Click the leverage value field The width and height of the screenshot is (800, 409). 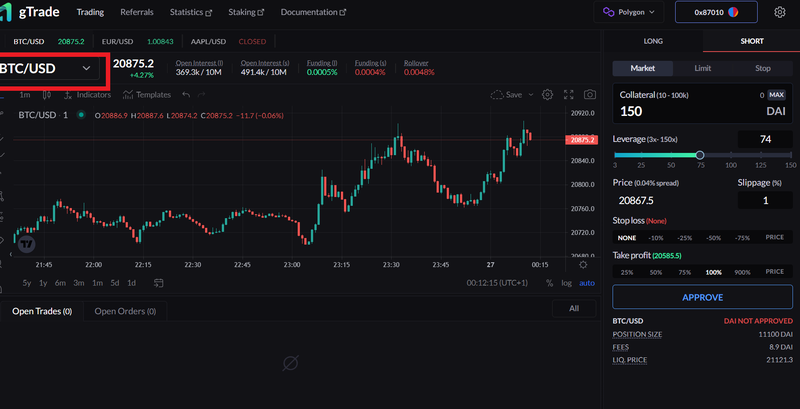765,139
